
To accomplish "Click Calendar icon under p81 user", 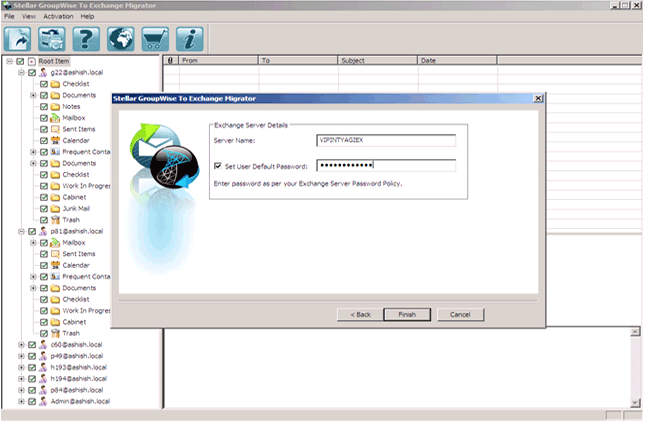I will [55, 265].
